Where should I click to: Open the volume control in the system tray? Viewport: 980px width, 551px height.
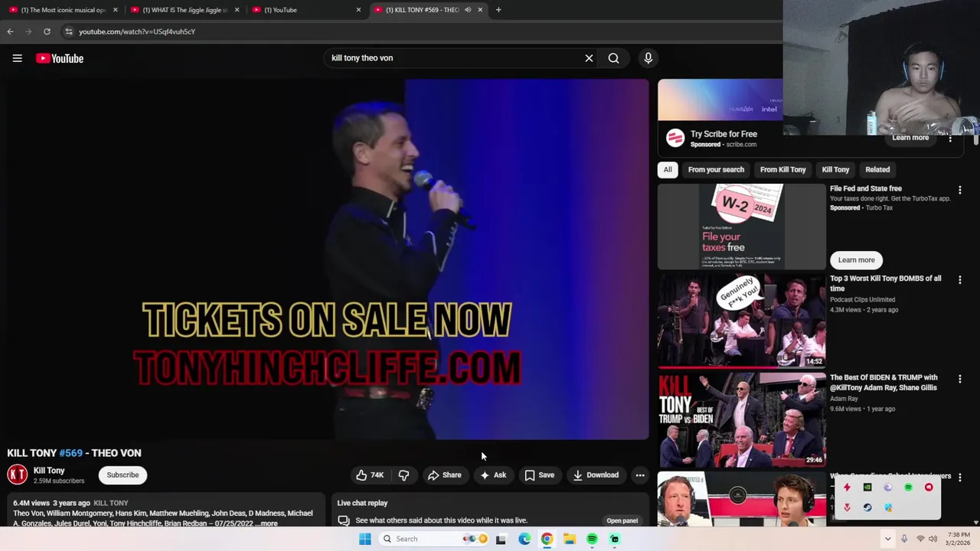click(x=933, y=539)
